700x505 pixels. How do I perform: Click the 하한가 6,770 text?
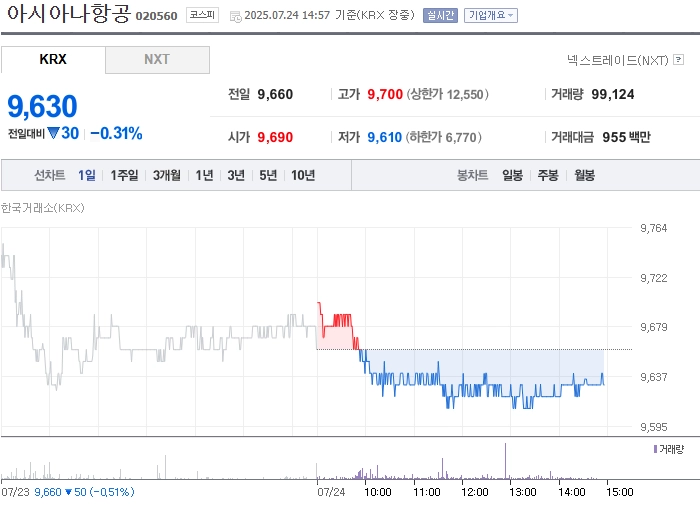[x=444, y=137]
